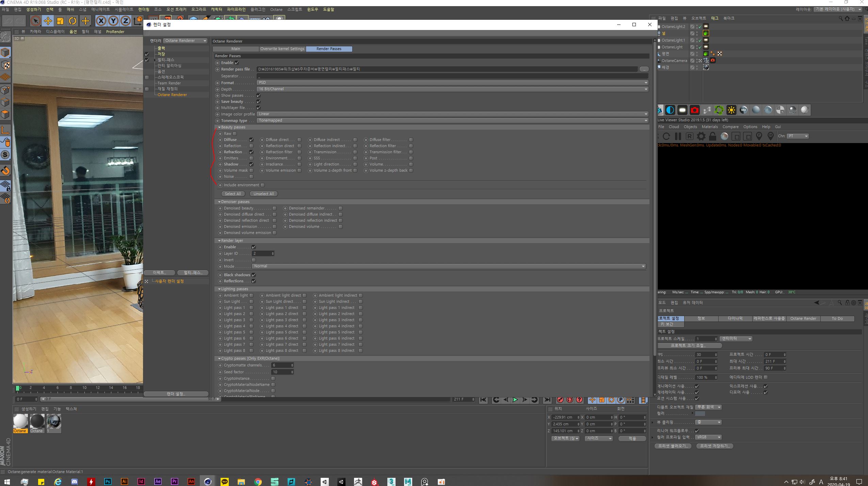Viewport: 868px width, 486px height.
Task: Open the Renderer dropdown showing Octane Renderer
Action: point(185,41)
